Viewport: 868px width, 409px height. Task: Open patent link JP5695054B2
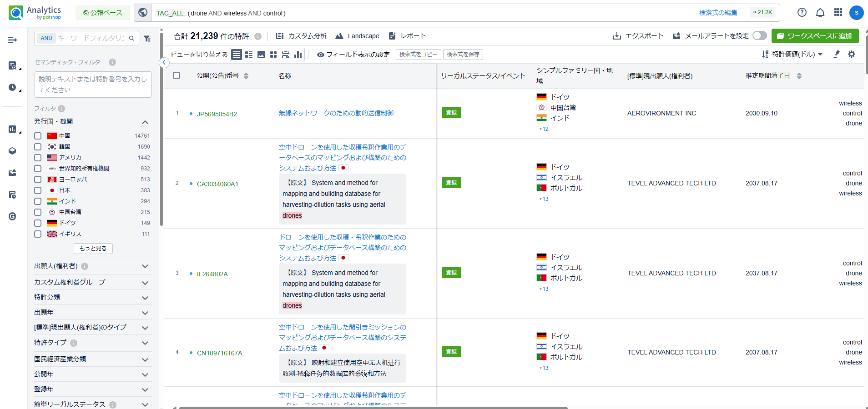tap(217, 114)
